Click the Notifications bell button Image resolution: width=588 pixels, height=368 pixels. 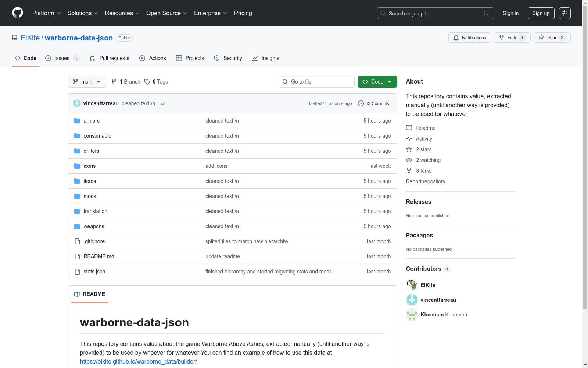[469, 38]
